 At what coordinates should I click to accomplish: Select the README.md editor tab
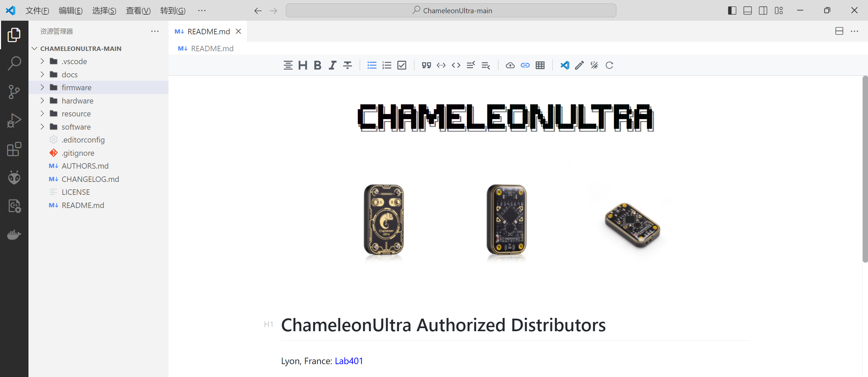(208, 32)
